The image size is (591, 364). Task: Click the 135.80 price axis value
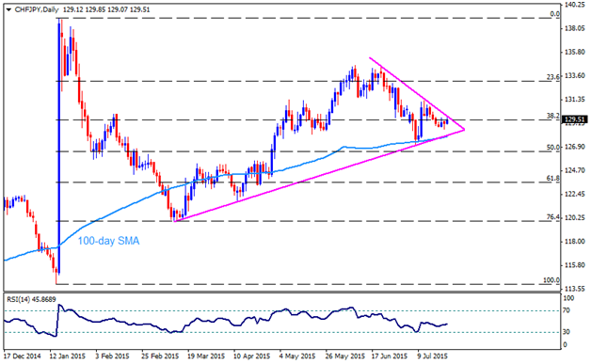[575, 52]
